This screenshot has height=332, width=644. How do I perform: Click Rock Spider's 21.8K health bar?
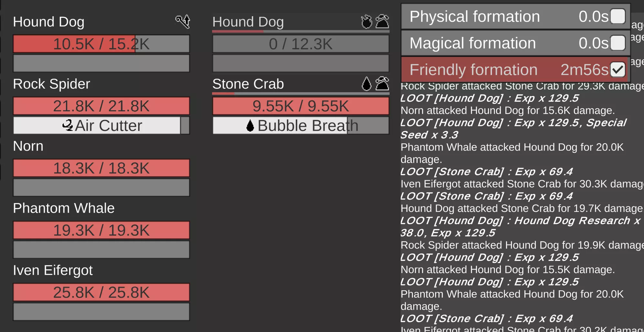point(101,106)
